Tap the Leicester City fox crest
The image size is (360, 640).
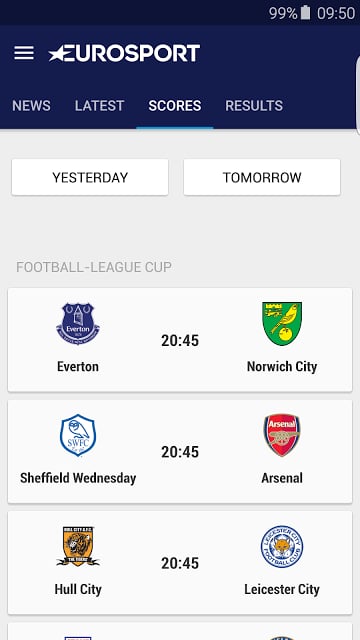pyautogui.click(x=282, y=547)
